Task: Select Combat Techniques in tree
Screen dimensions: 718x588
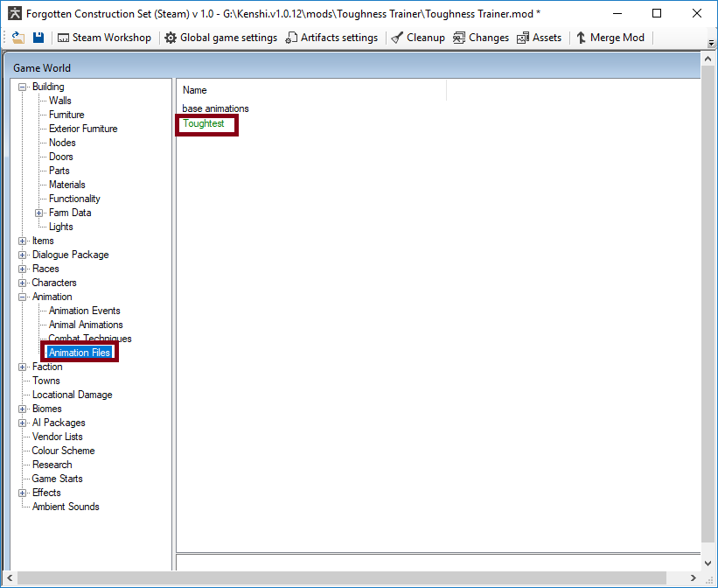Action: point(90,339)
